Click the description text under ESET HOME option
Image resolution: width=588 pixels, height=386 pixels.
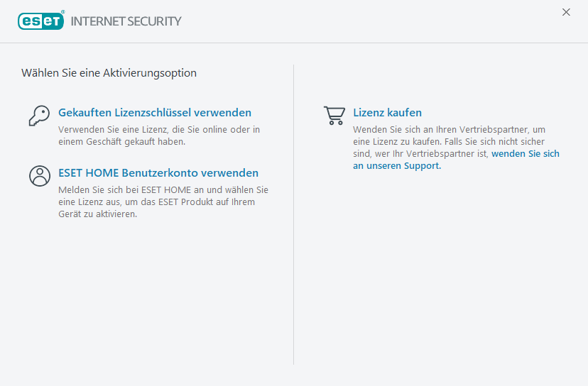tap(163, 202)
